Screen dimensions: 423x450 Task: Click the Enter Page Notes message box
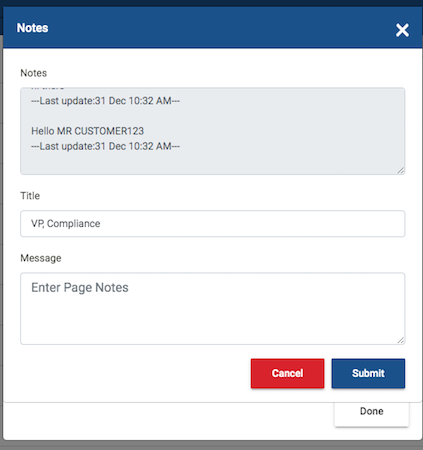point(213,308)
